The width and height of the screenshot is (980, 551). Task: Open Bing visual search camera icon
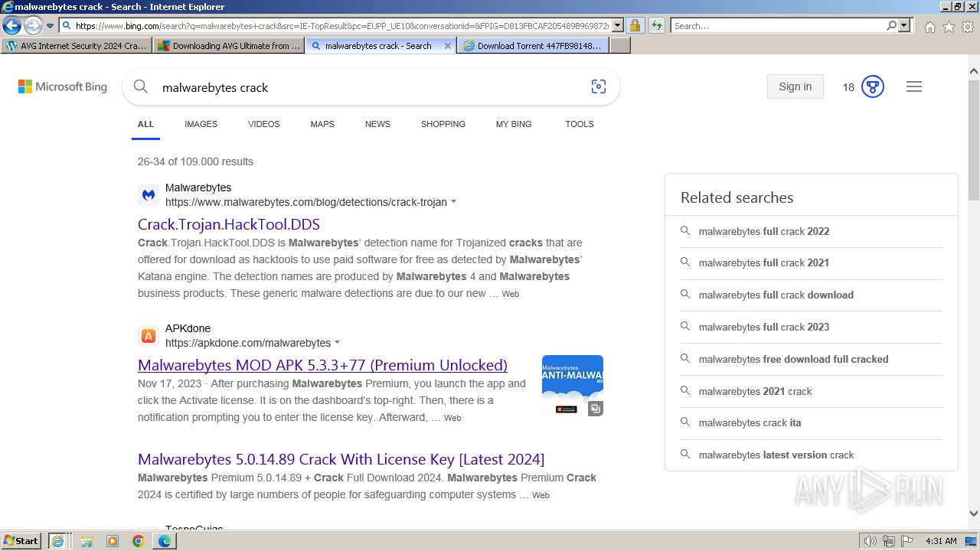click(599, 87)
